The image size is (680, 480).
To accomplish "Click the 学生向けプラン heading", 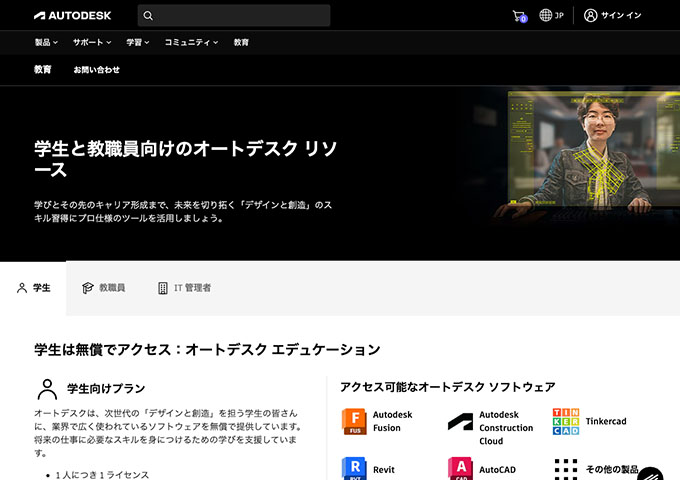I will coord(106,389).
